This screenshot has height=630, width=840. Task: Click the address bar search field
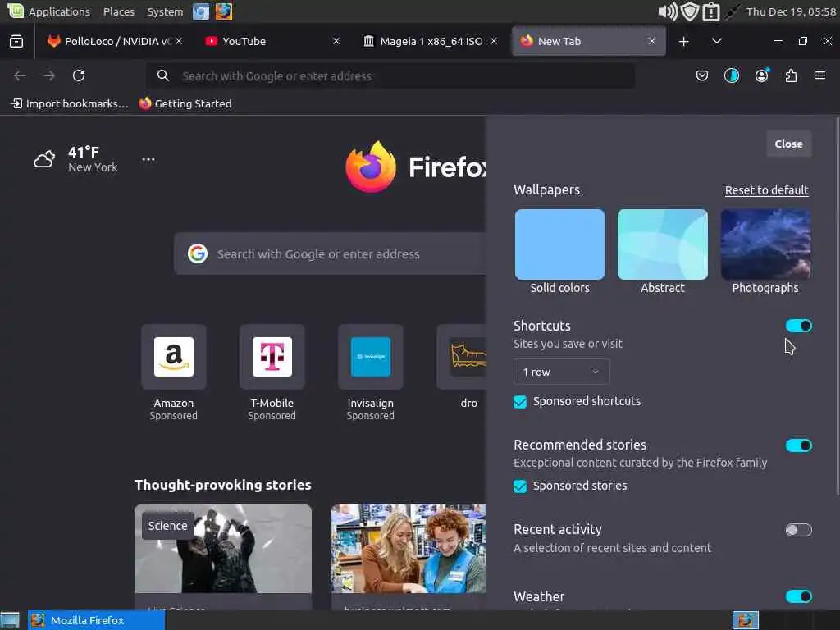click(x=390, y=76)
